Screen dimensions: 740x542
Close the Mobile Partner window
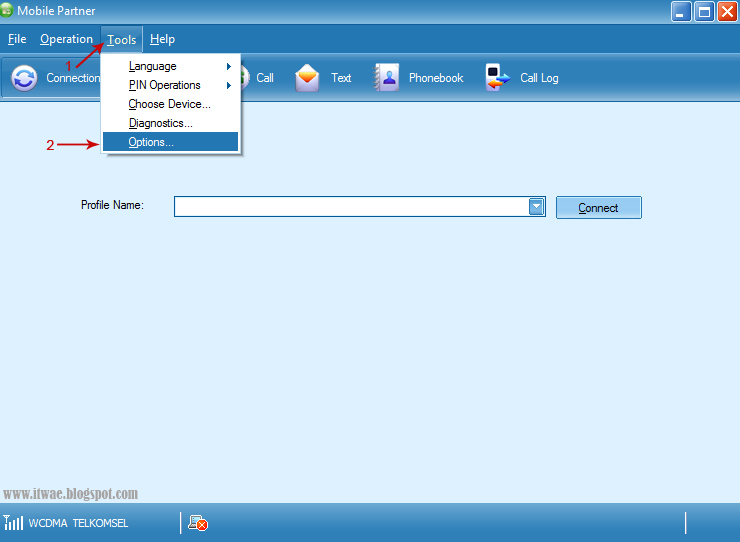pos(727,12)
